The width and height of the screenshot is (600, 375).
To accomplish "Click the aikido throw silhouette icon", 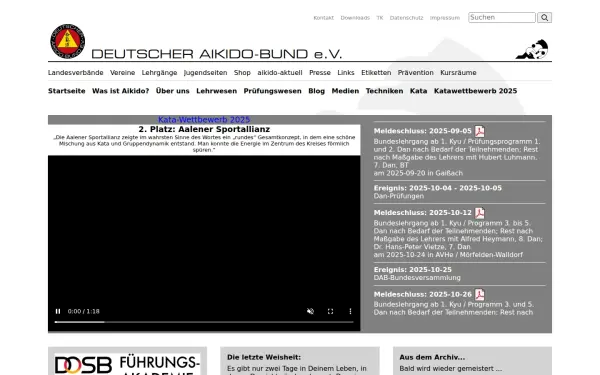I will pyautogui.click(x=532, y=49).
